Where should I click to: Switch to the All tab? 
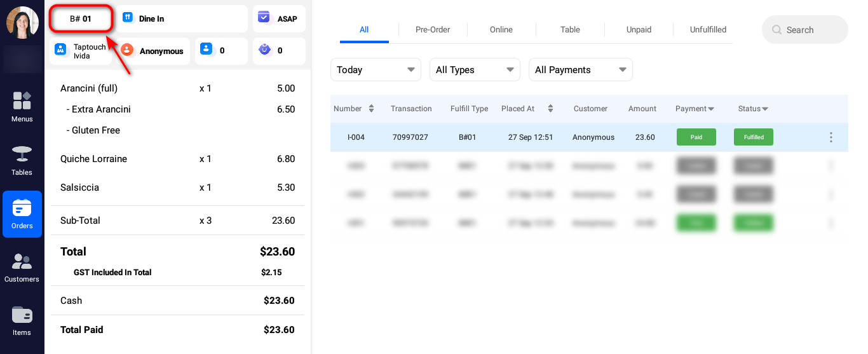[x=364, y=30]
